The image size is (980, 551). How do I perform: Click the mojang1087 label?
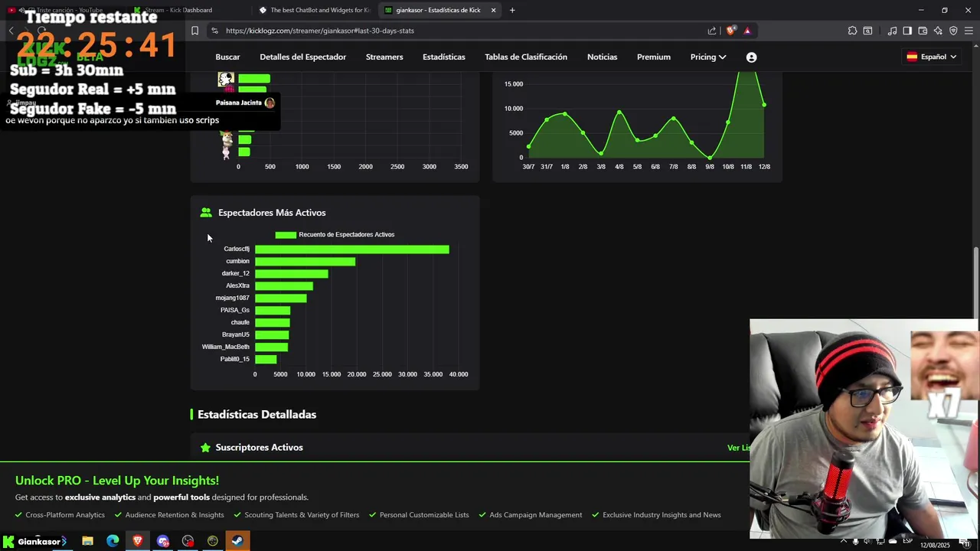[x=232, y=298]
